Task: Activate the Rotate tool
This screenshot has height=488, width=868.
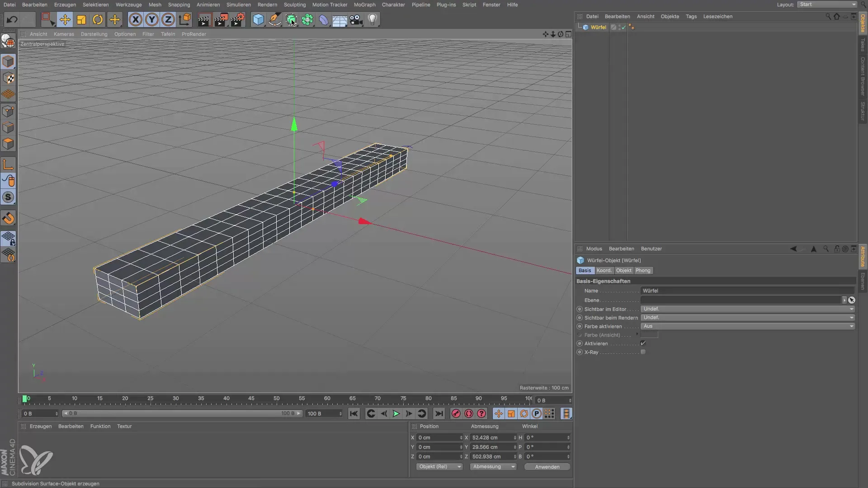Action: [x=98, y=20]
